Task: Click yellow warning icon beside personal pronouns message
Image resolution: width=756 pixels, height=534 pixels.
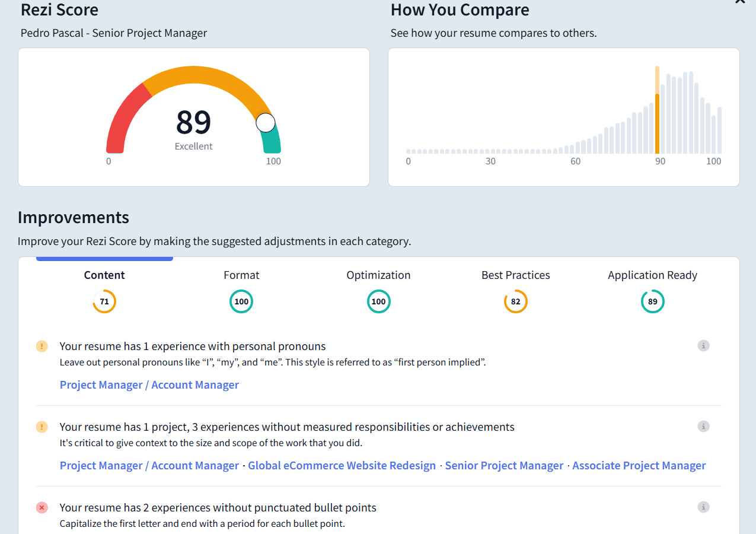Action: click(42, 346)
